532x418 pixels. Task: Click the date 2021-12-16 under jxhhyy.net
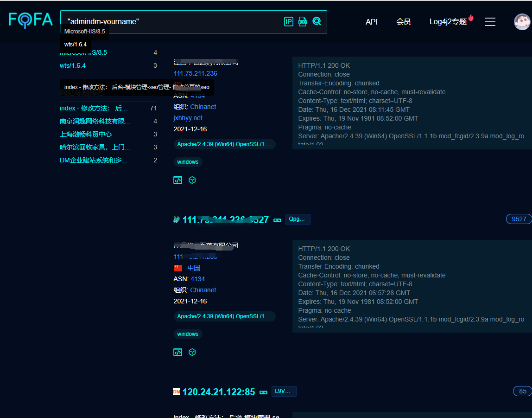tap(190, 129)
